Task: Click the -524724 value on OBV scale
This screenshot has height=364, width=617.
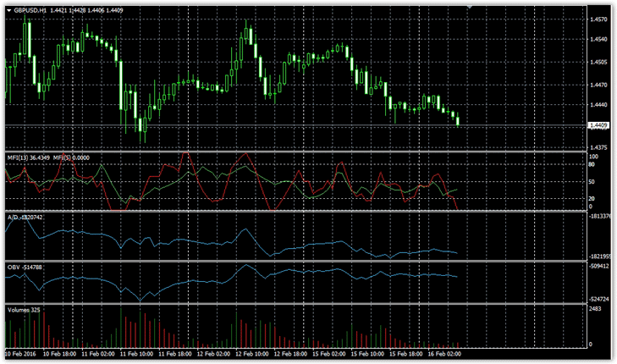Action: 599,299
